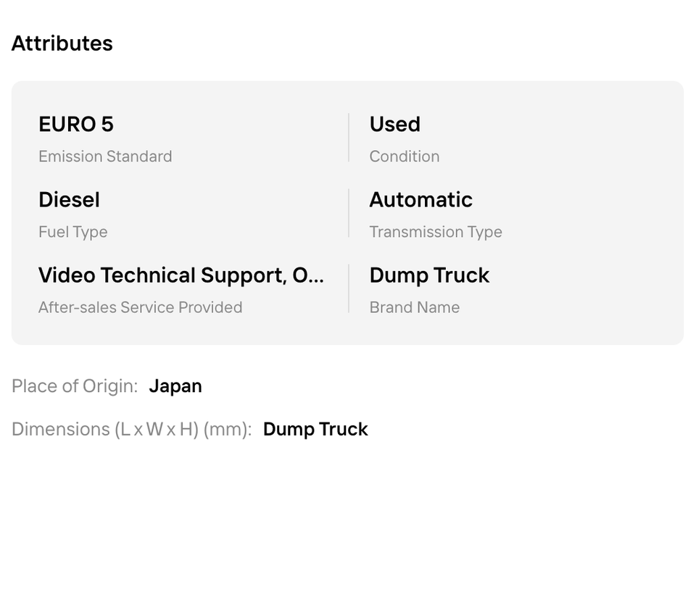Click the Condition label
The image size is (696, 616).
(405, 157)
